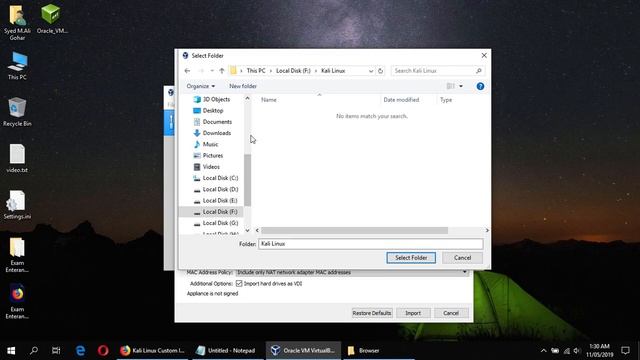The width and height of the screenshot is (640, 360).
Task: Open the Recycle Bin desktop icon
Action: coord(17,111)
